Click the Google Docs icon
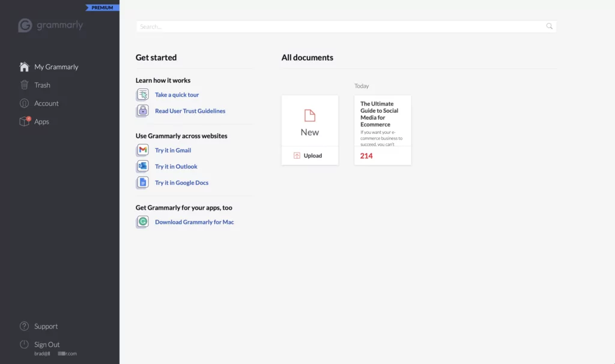Image resolution: width=615 pixels, height=364 pixels. pyautogui.click(x=143, y=183)
